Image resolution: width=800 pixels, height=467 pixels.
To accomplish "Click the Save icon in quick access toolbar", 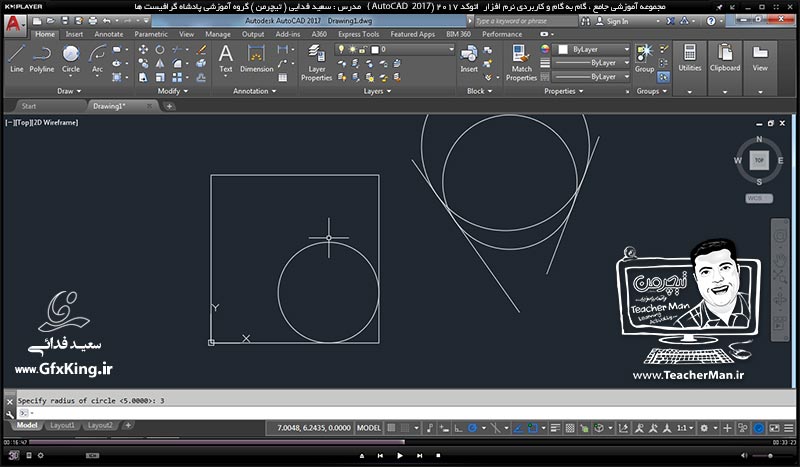I will pos(65,21).
